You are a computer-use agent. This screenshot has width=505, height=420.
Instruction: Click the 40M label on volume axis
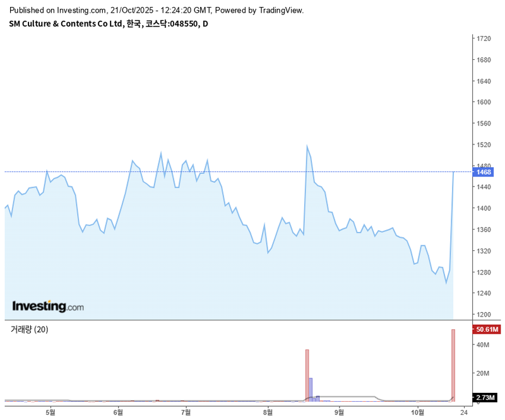pyautogui.click(x=484, y=345)
